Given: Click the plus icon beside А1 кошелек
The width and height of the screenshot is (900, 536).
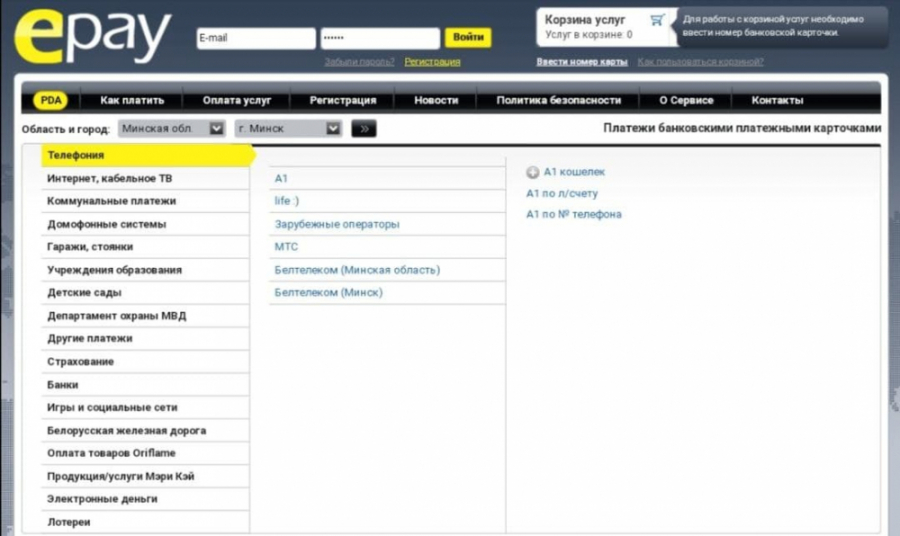Looking at the screenshot, I should point(533,172).
